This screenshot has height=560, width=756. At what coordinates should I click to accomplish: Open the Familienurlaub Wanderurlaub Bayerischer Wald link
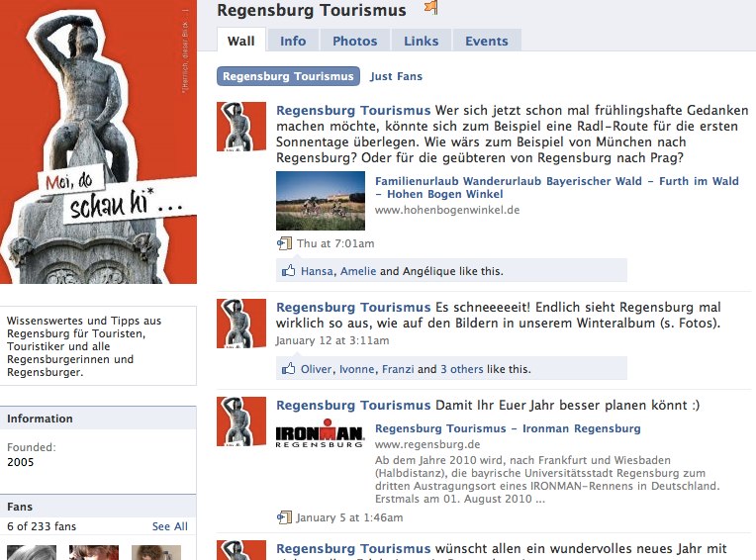556,187
